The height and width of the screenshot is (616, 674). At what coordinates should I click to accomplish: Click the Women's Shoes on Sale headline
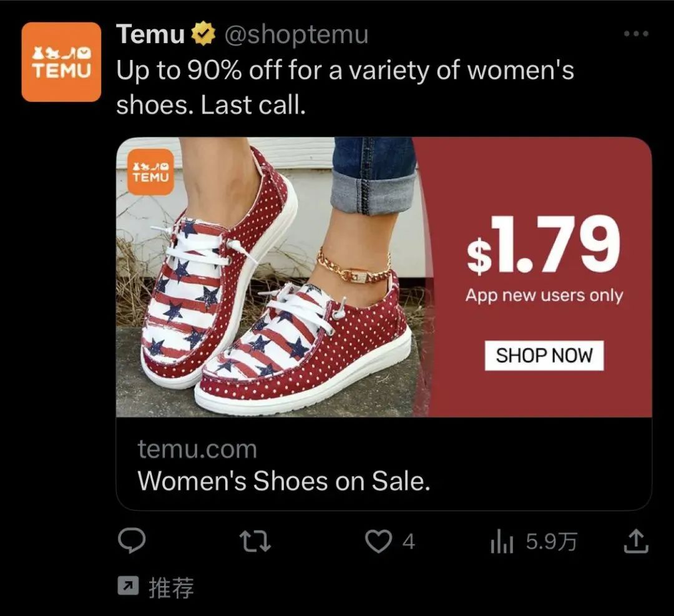(x=284, y=481)
